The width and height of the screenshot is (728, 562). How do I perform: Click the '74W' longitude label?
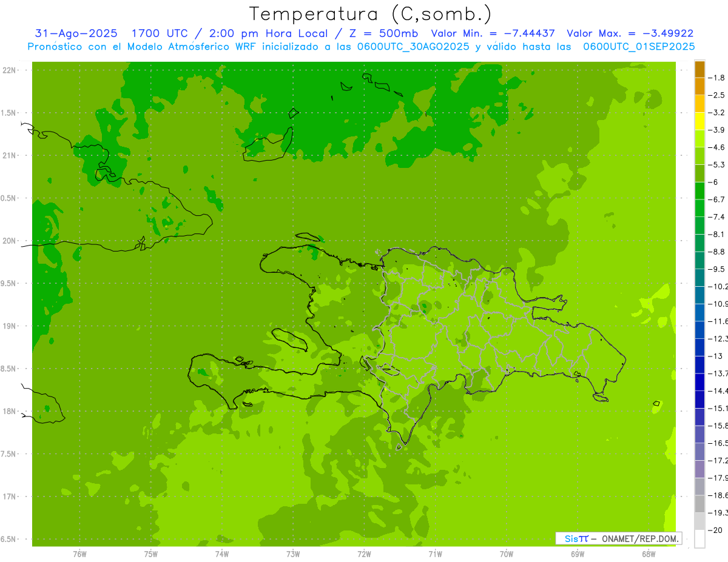coord(222,554)
